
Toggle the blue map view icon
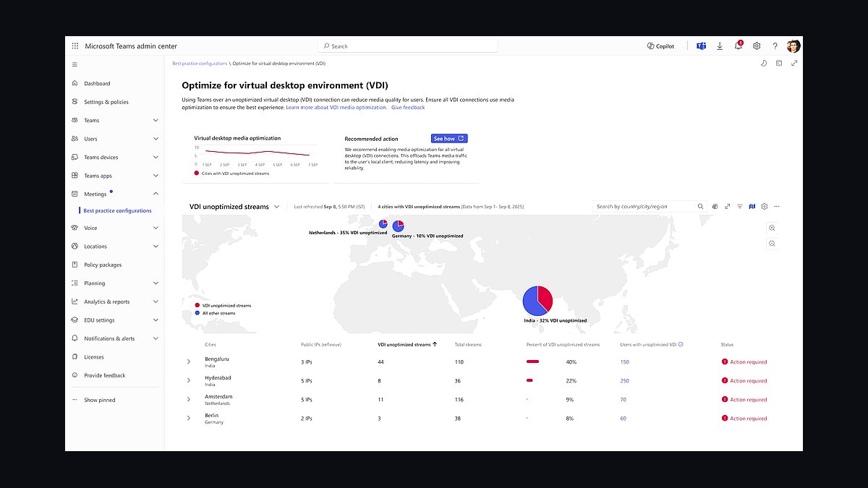click(752, 206)
